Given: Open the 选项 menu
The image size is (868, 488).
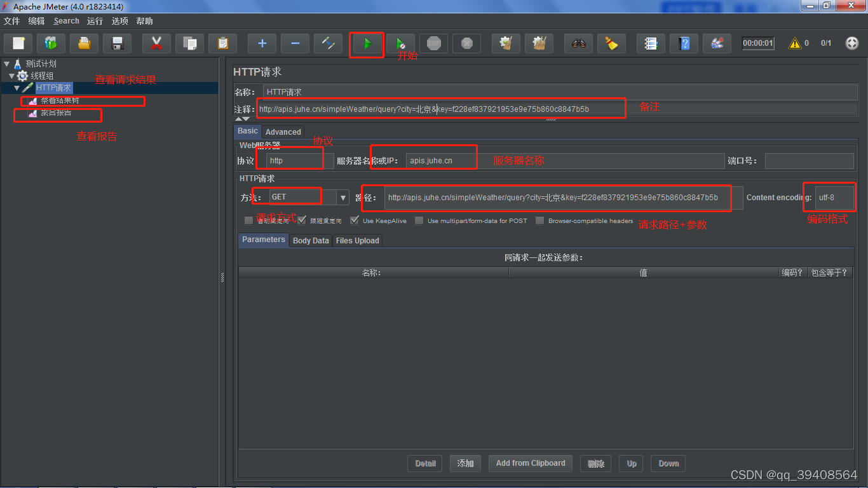Looking at the screenshot, I should pyautogui.click(x=119, y=21).
